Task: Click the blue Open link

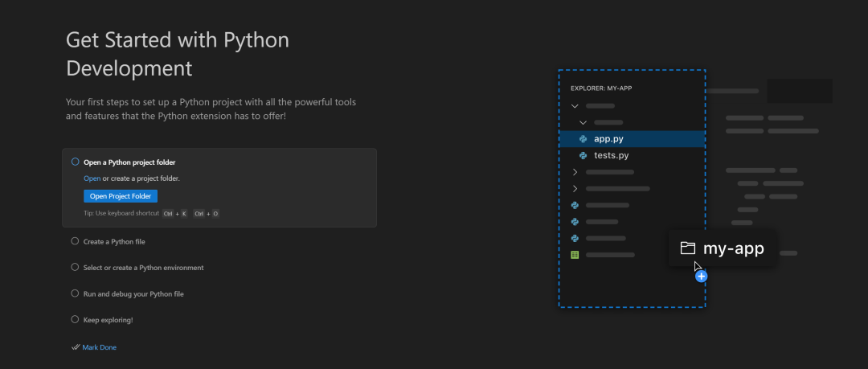Action: (92, 178)
